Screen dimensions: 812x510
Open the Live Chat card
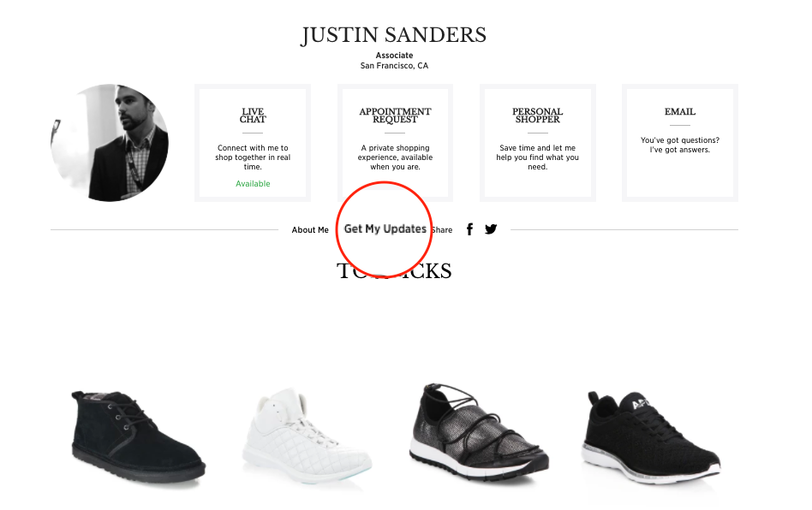[x=253, y=143]
